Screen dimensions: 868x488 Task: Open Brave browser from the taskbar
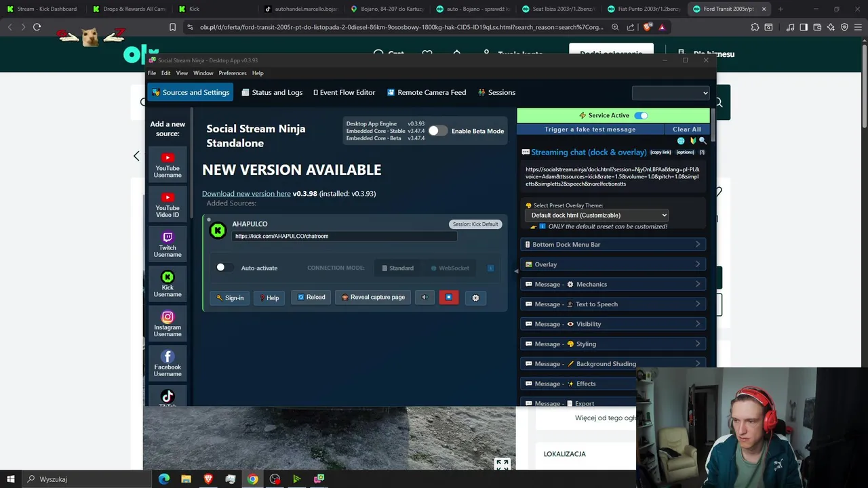pyautogui.click(x=208, y=479)
